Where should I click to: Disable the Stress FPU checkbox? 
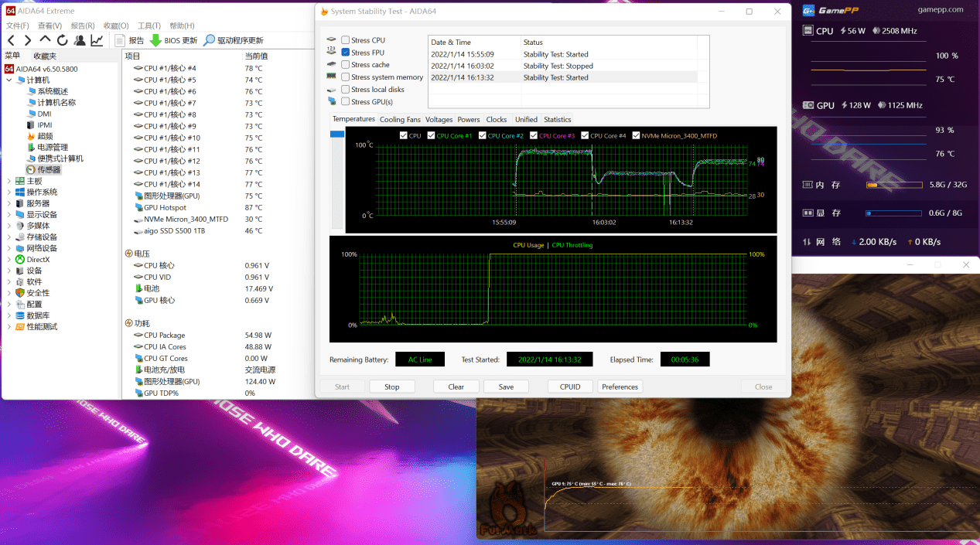[345, 52]
